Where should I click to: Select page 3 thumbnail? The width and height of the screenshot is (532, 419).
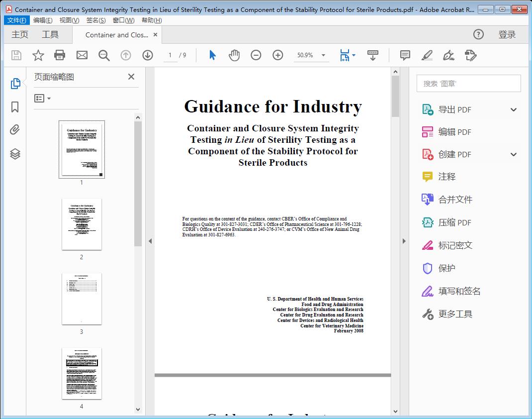[82, 299]
